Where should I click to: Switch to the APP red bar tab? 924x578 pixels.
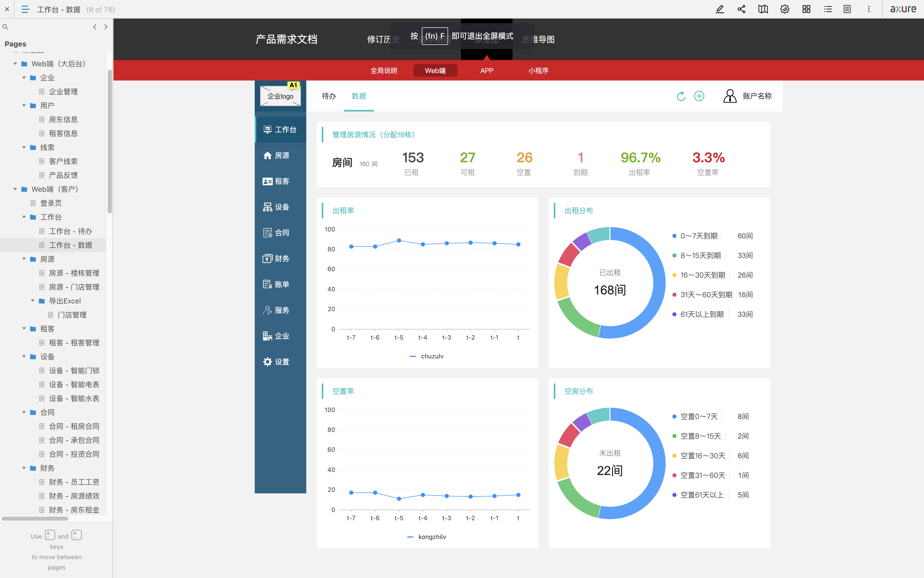(487, 71)
